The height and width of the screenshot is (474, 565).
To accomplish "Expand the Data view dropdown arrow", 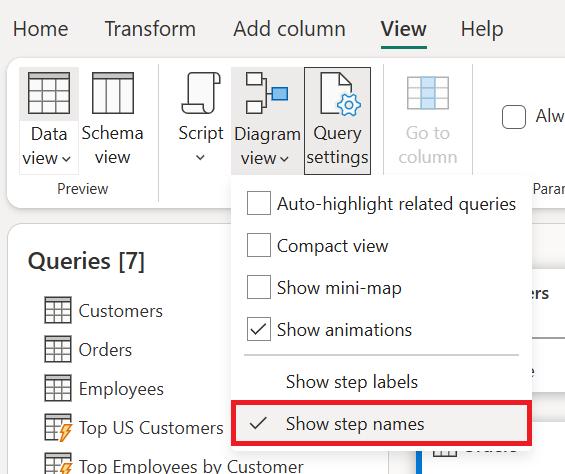I will click(66, 159).
